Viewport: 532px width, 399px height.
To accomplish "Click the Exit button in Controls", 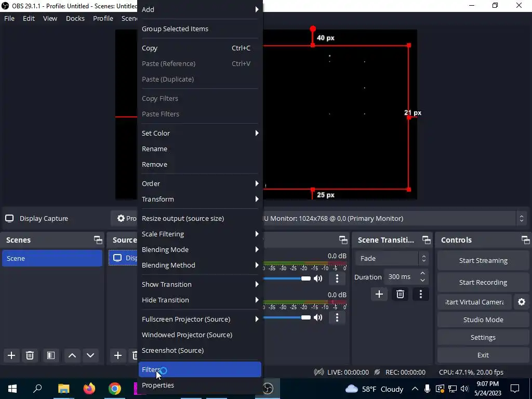I will tap(483, 355).
